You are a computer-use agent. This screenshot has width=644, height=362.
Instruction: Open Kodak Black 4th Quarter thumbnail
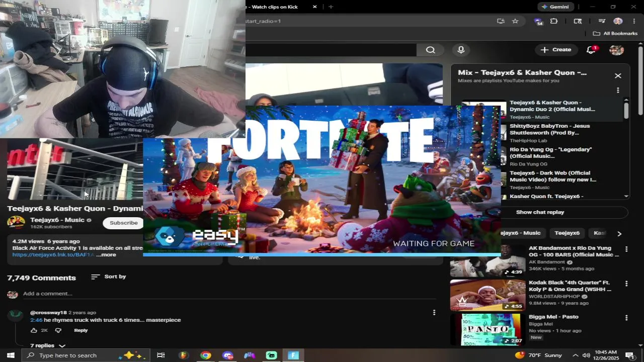click(488, 295)
